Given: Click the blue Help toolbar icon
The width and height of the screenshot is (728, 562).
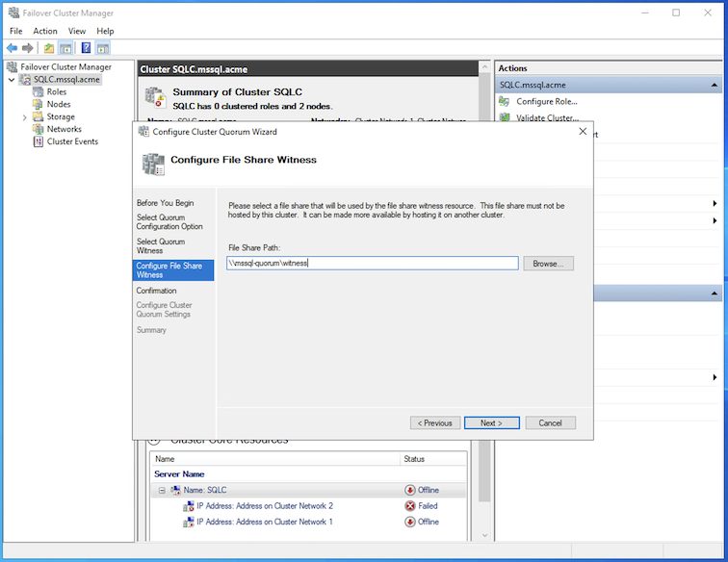Looking at the screenshot, I should [86, 47].
